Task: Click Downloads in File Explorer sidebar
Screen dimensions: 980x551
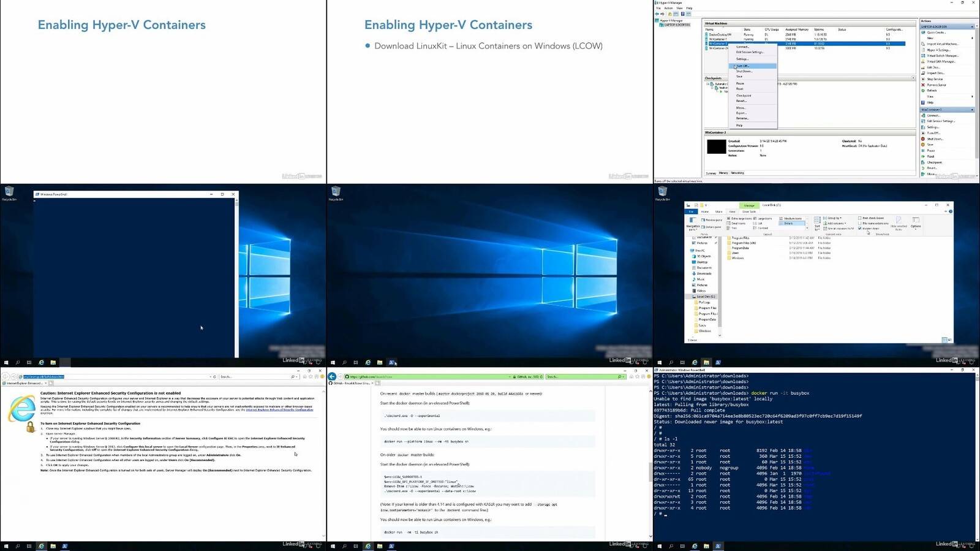Action: click(x=702, y=273)
